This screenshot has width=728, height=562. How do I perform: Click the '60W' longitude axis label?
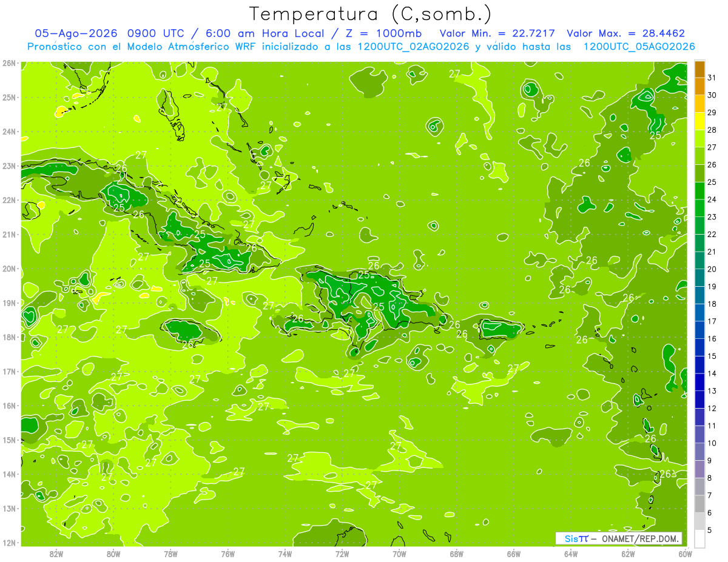coord(685,554)
